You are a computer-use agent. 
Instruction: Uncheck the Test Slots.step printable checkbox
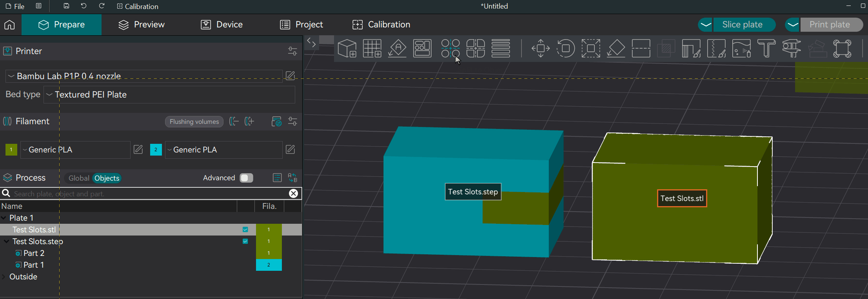[x=245, y=241]
